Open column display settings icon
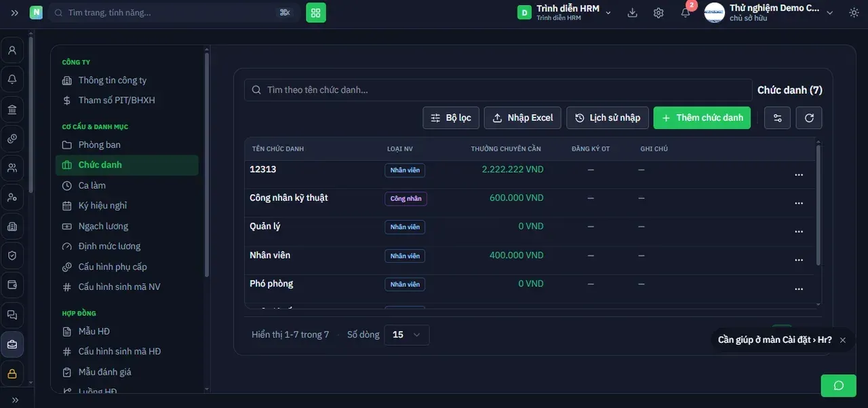The width and height of the screenshot is (868, 408). tap(778, 117)
